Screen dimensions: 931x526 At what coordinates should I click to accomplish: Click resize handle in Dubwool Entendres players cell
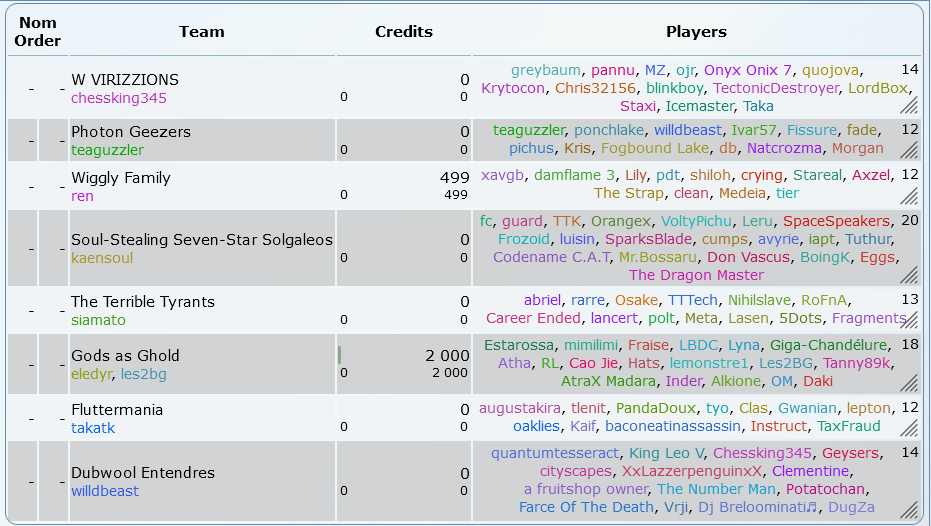pos(910,508)
